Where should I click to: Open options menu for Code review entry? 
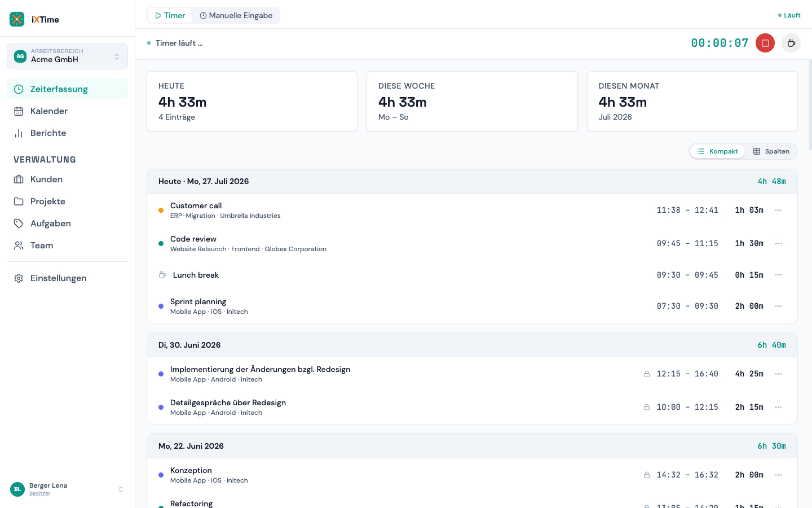(x=778, y=244)
